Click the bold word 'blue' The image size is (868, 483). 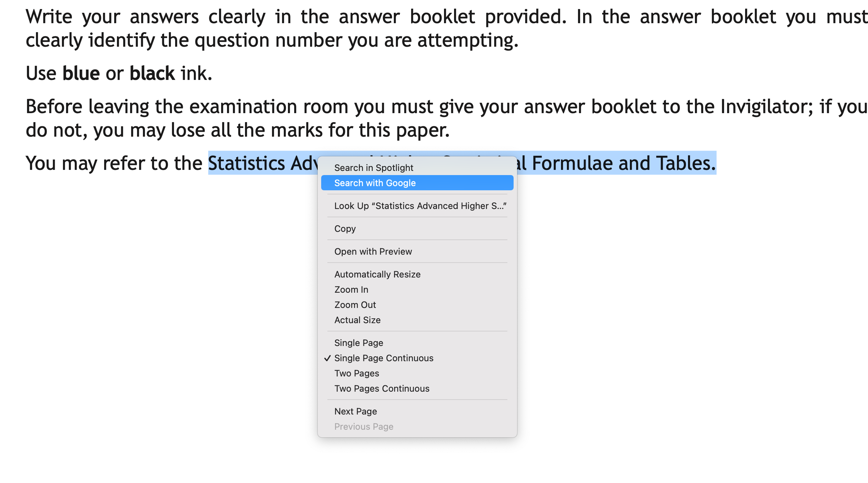(x=81, y=73)
